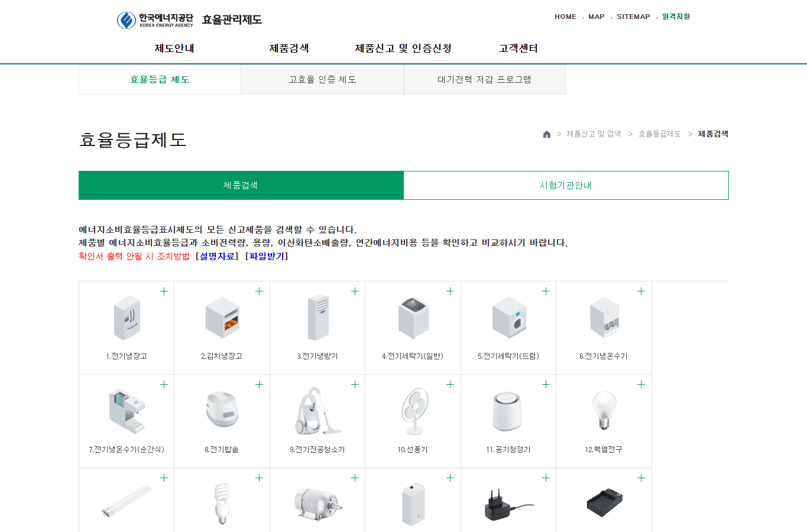Viewport: 807px width, 532px height.
Task: Switch to 대기전력 저감 프로그램 tab
Action: [485, 80]
